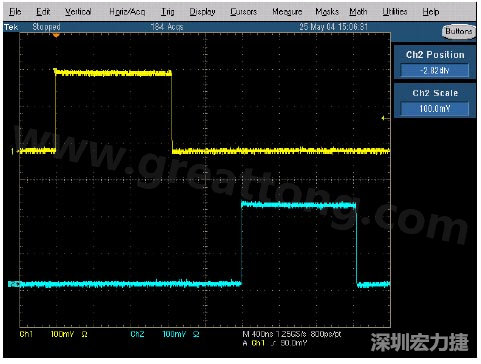Click the channel 2 ground reference marker
The height and width of the screenshot is (364, 481).
(x=14, y=284)
